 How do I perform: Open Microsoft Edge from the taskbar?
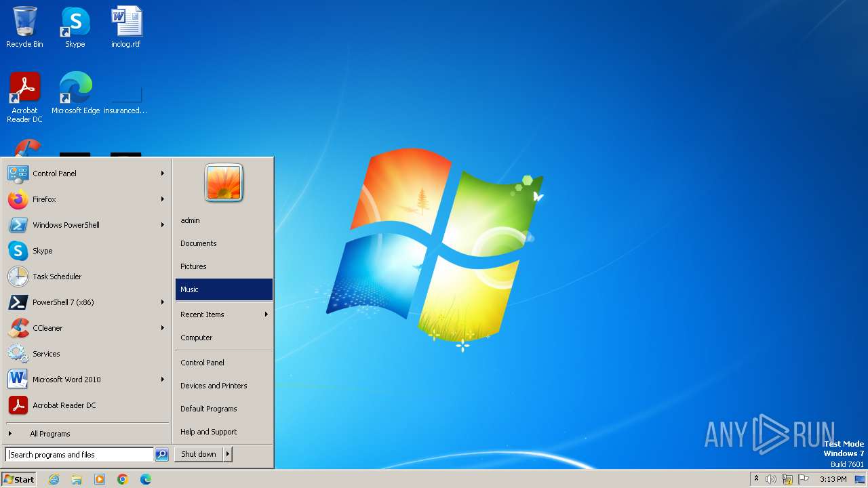146,479
